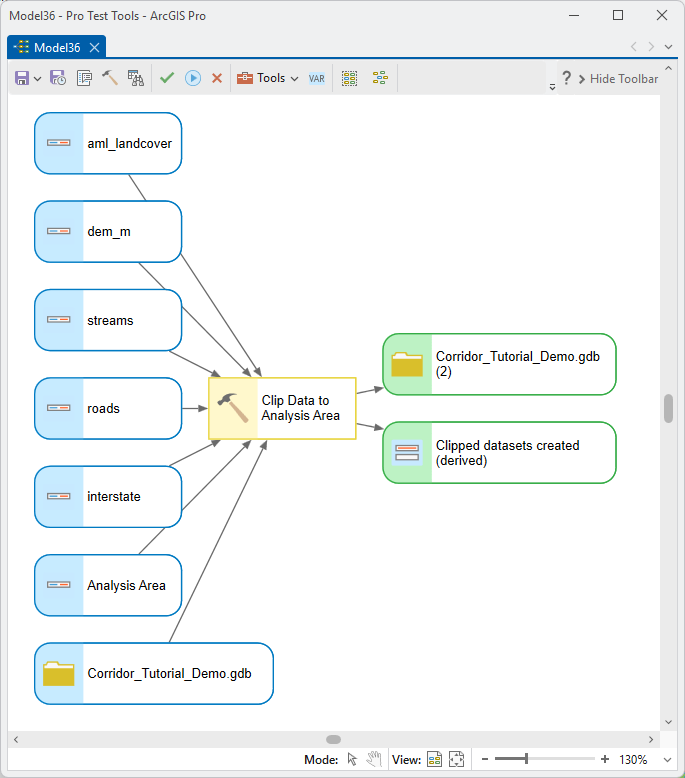Click the horizontal scrollbar thumb
Image resolution: width=685 pixels, height=778 pixels.
tap(333, 739)
